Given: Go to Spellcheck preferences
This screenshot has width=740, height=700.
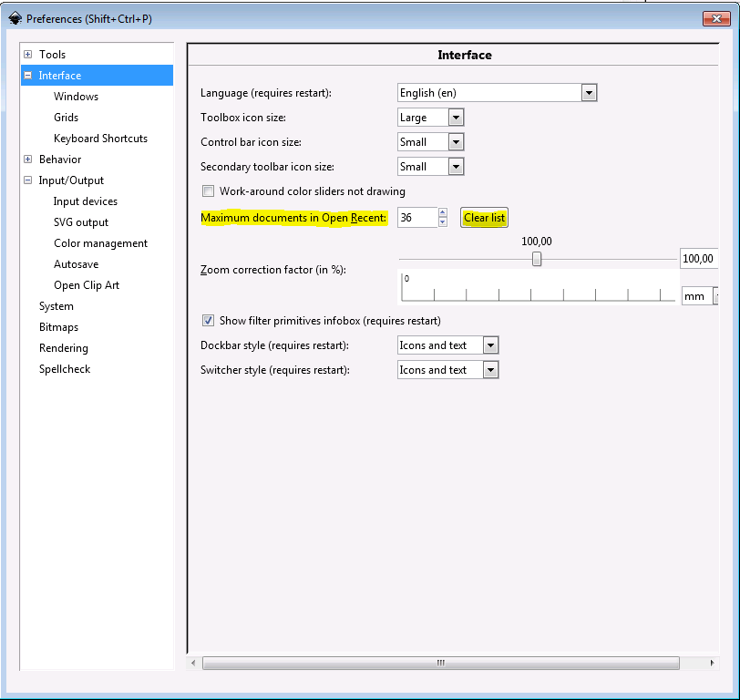Looking at the screenshot, I should point(65,369).
